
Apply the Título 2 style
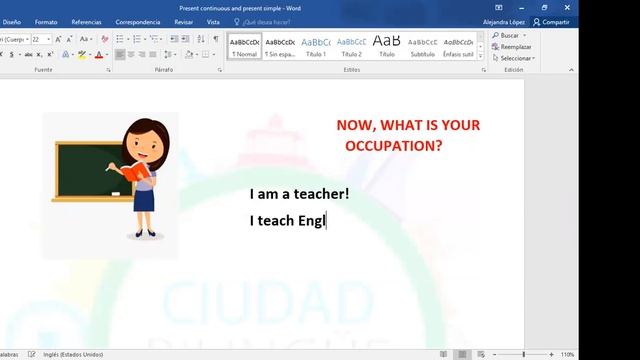click(351, 46)
